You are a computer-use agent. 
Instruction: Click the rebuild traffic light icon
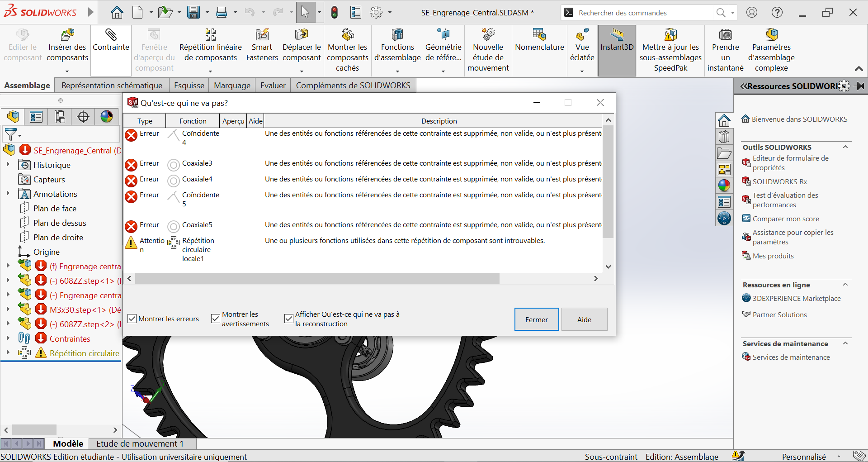pos(335,12)
